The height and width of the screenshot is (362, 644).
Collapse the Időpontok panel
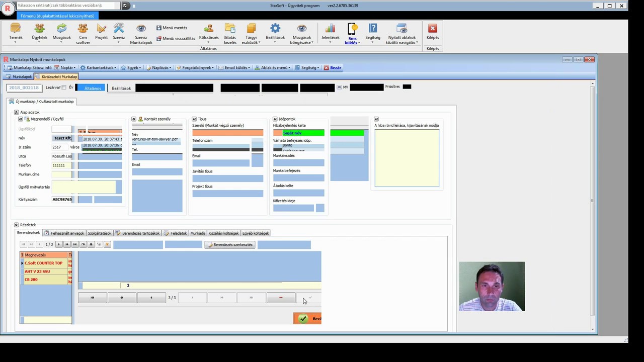pos(275,119)
